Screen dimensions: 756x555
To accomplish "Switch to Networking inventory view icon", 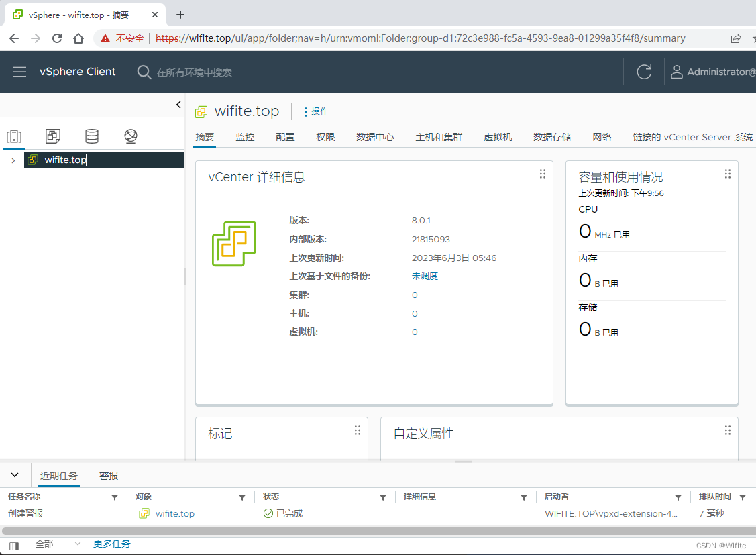I will tap(131, 136).
